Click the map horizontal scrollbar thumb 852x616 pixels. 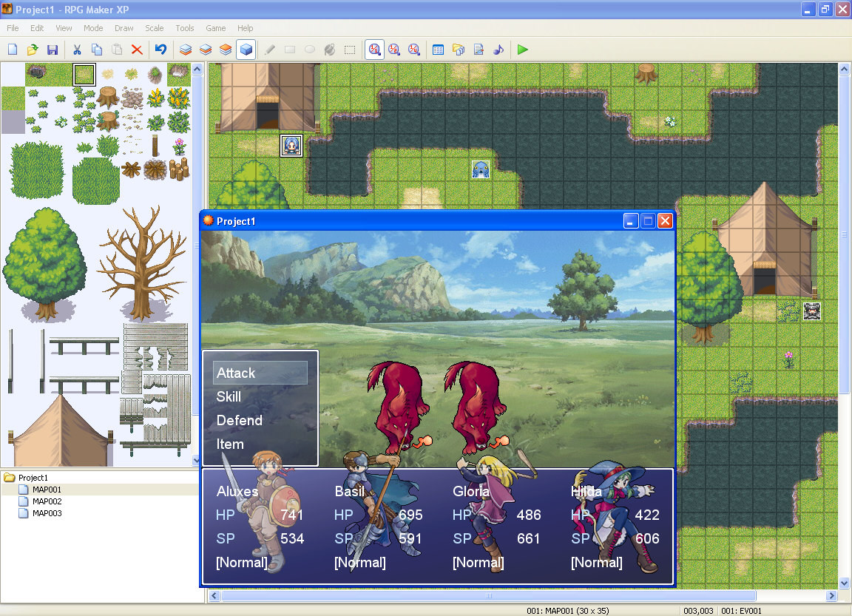pyautogui.click(x=488, y=596)
